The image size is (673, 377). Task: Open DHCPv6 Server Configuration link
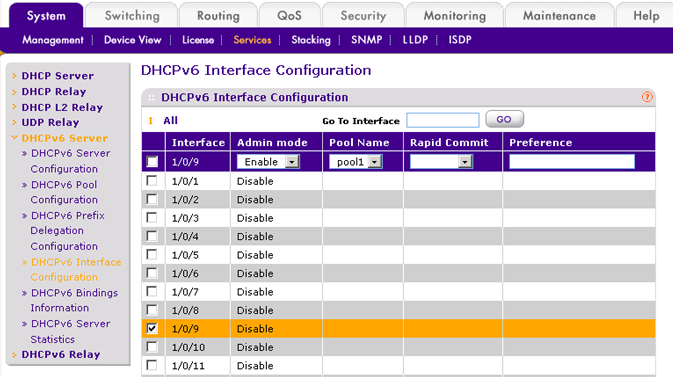(x=70, y=161)
